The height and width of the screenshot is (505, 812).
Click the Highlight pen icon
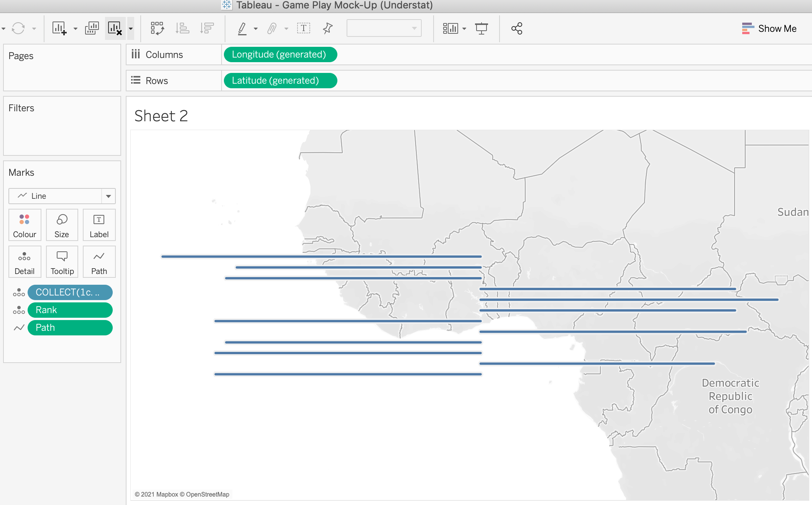[x=242, y=28]
